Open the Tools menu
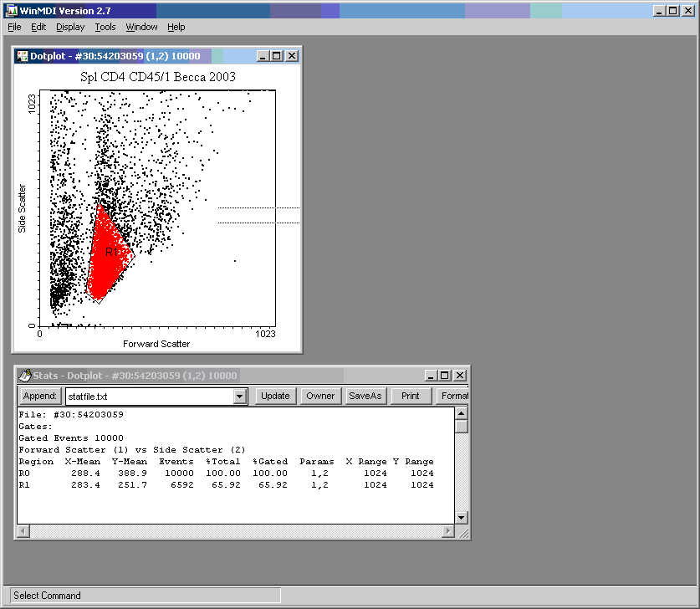 point(105,27)
